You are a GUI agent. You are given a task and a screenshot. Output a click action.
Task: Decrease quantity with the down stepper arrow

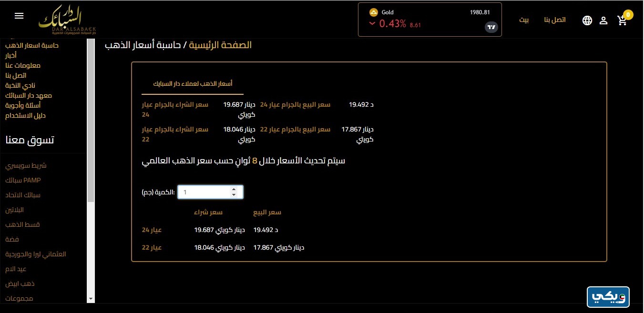coord(234,195)
